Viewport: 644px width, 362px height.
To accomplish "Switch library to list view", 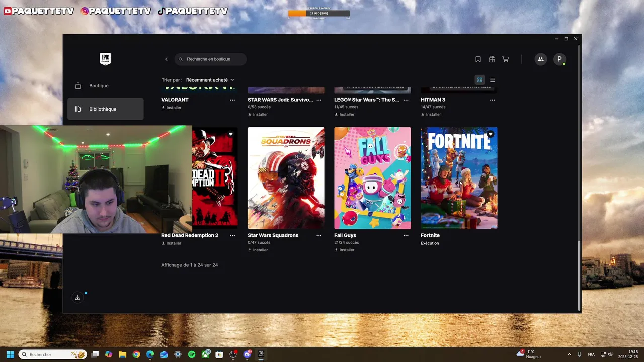I will coord(492,80).
